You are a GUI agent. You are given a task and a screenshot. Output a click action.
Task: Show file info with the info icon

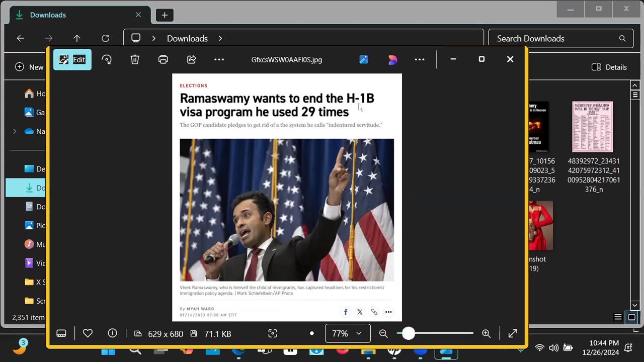pyautogui.click(x=113, y=333)
